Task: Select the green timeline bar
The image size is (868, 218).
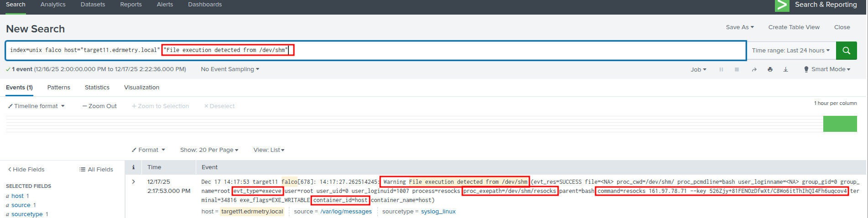Action: click(840, 124)
